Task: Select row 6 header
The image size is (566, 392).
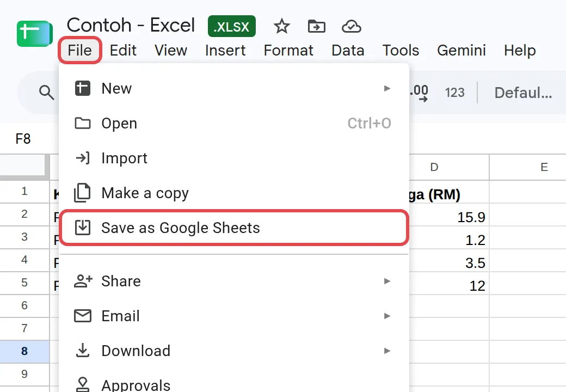Action: [24, 306]
